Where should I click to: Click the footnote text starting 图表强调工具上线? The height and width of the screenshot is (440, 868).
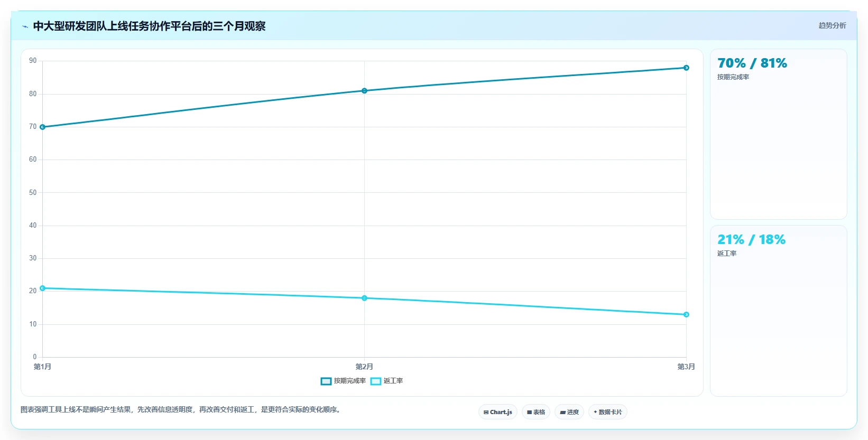tap(182, 409)
